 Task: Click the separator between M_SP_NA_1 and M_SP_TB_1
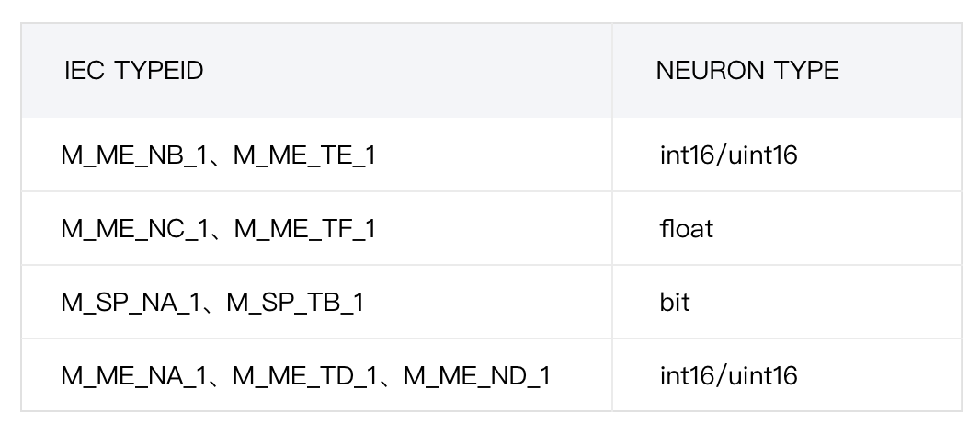click(217, 304)
